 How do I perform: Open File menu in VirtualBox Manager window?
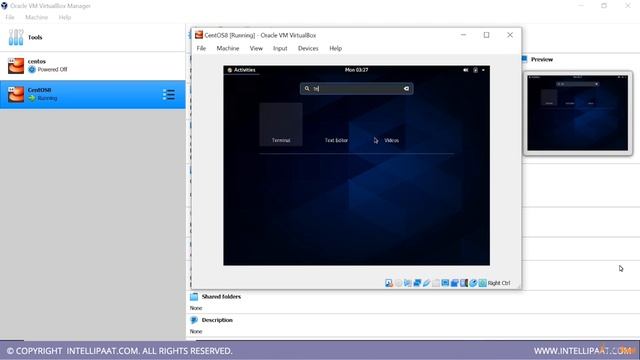10,17
